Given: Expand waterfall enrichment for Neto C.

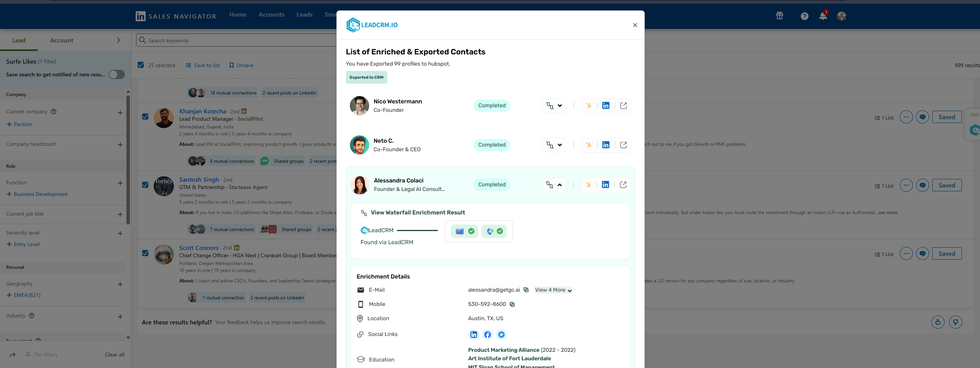Looking at the screenshot, I should point(554,145).
